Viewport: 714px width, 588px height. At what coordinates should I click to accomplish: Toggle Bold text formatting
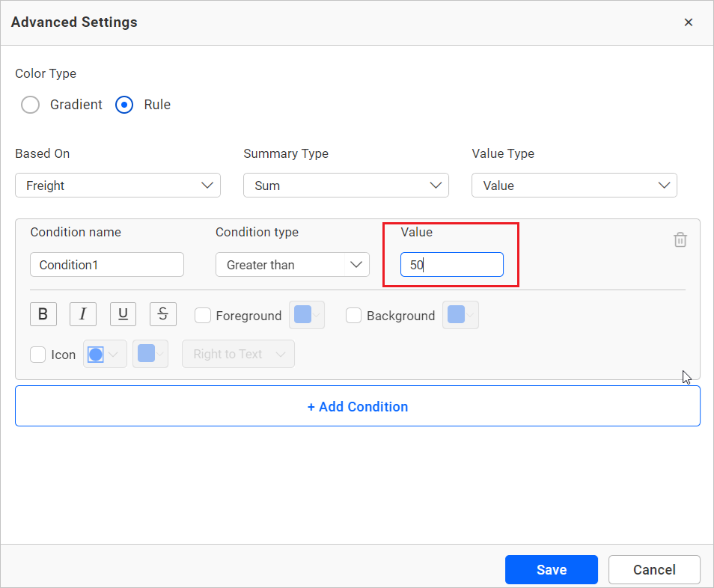pos(43,315)
